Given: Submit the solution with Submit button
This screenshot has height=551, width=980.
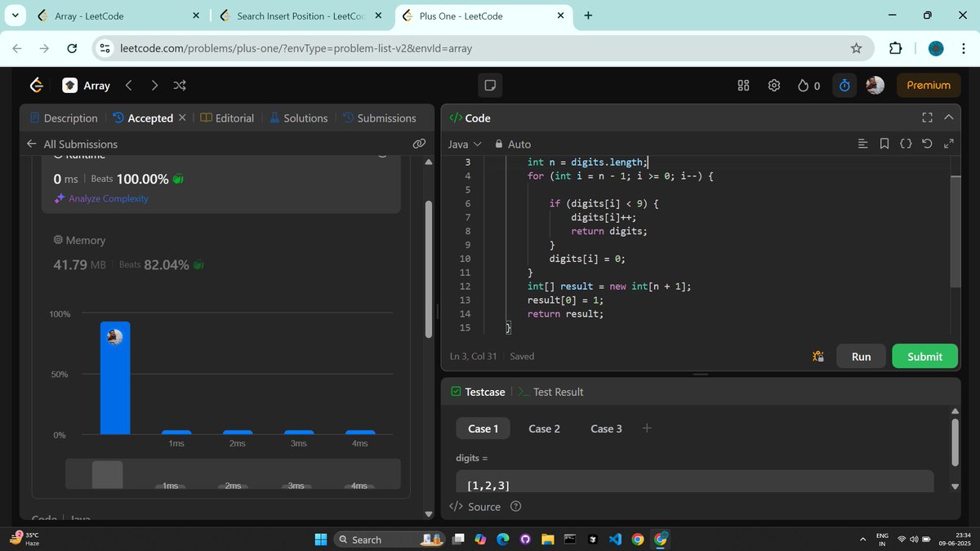Looking at the screenshot, I should click(924, 356).
